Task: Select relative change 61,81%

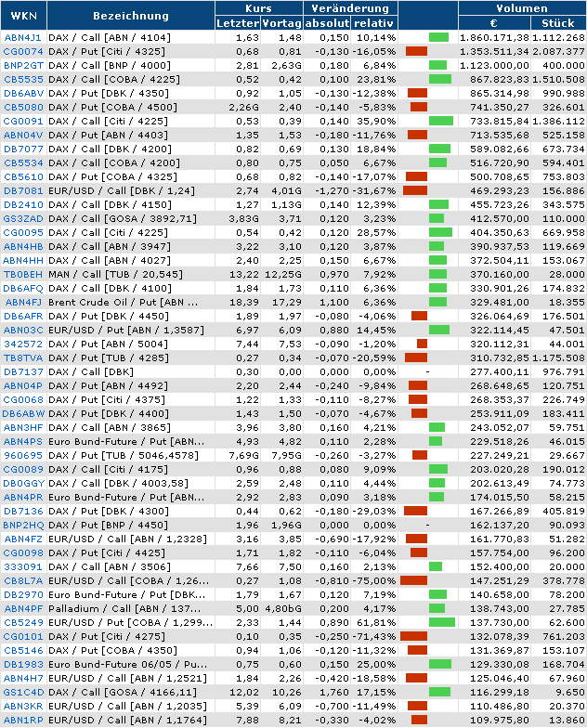Action: point(376,622)
